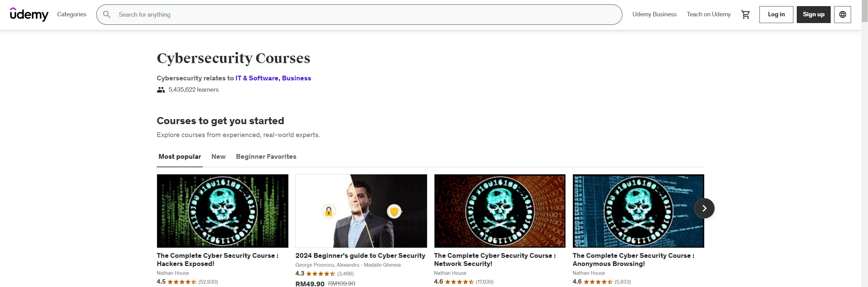Advance course carousel with next arrow
Image resolution: width=868 pixels, height=287 pixels.
point(705,208)
